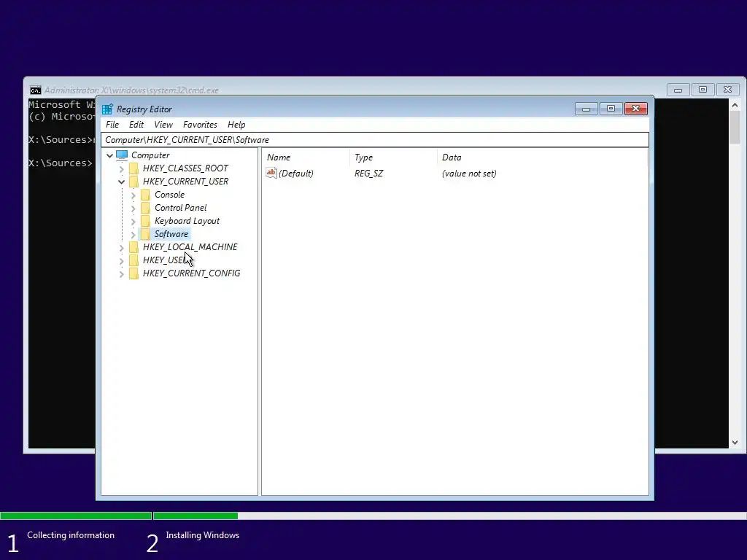The width and height of the screenshot is (747, 560).
Task: Close the Registry Editor window
Action: click(x=635, y=109)
